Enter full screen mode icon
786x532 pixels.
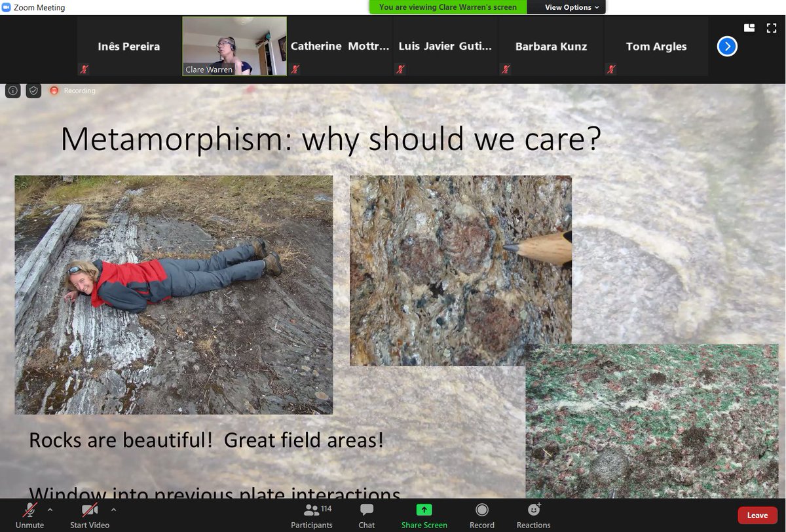pos(771,28)
